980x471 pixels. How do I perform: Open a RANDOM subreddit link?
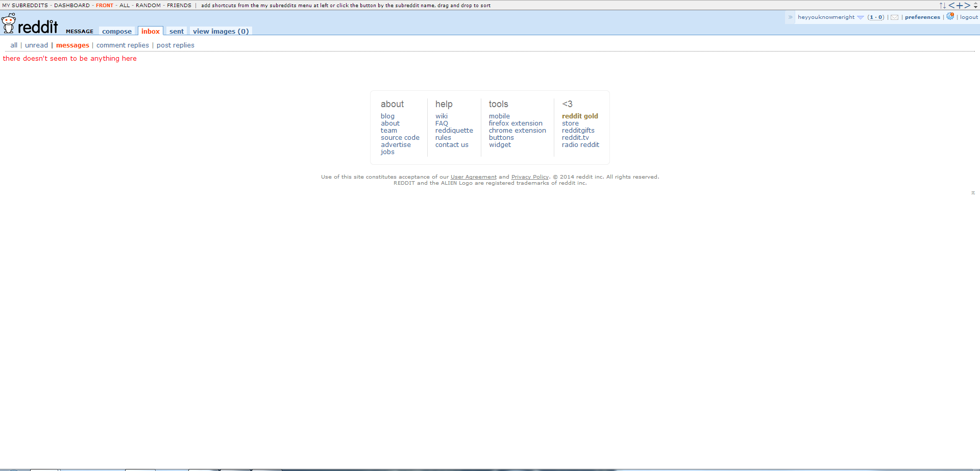click(148, 6)
